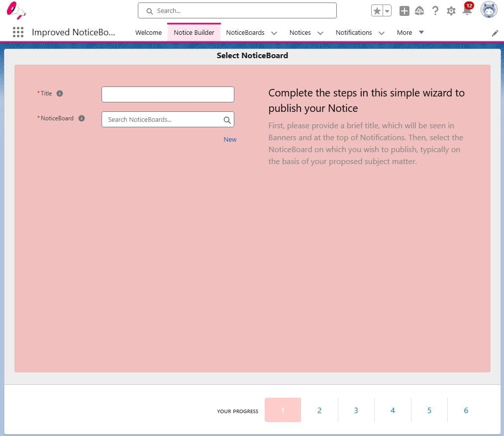Open the NoticeBoards tab
Screen dimensions: 504x436
[x=245, y=32]
